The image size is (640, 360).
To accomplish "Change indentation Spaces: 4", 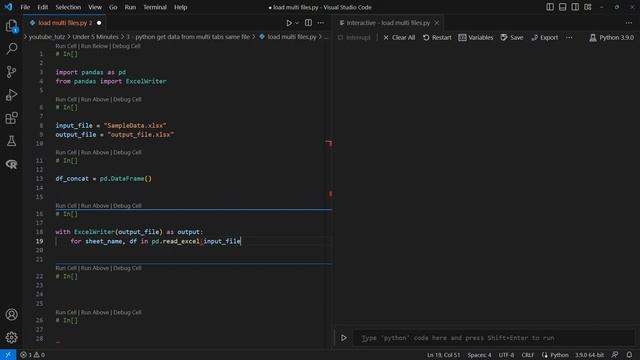I will (x=480, y=355).
